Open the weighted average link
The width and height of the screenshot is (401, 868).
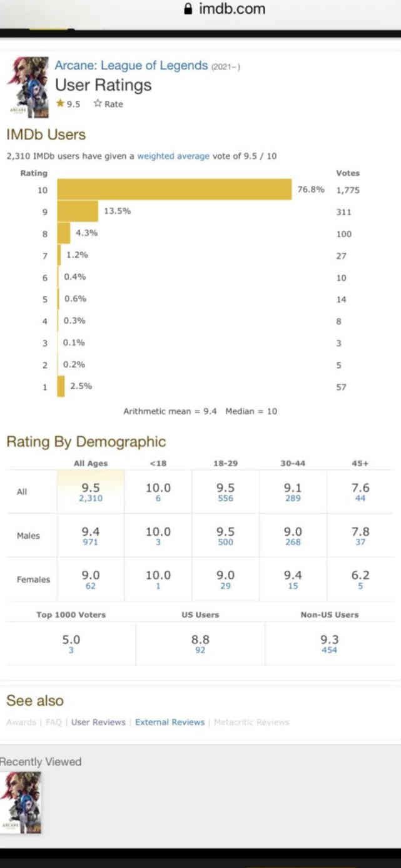[x=173, y=156]
